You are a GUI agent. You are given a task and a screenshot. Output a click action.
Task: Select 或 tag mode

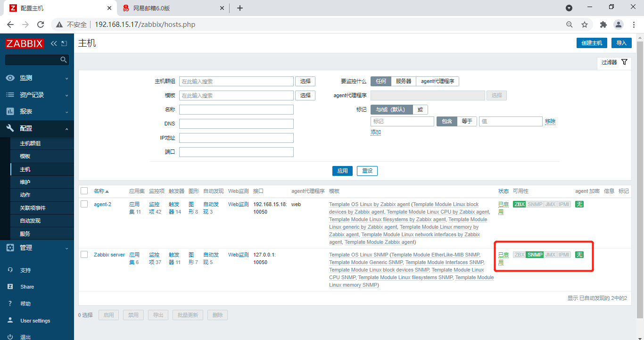[x=420, y=109]
